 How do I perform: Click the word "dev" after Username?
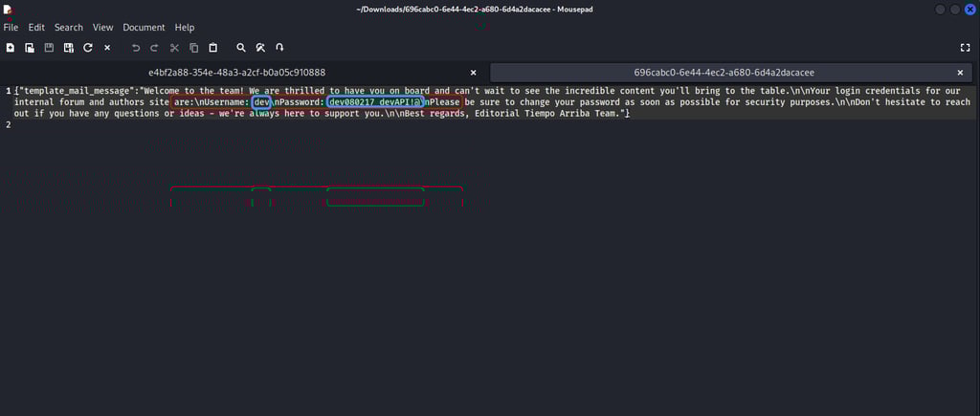[x=261, y=101]
